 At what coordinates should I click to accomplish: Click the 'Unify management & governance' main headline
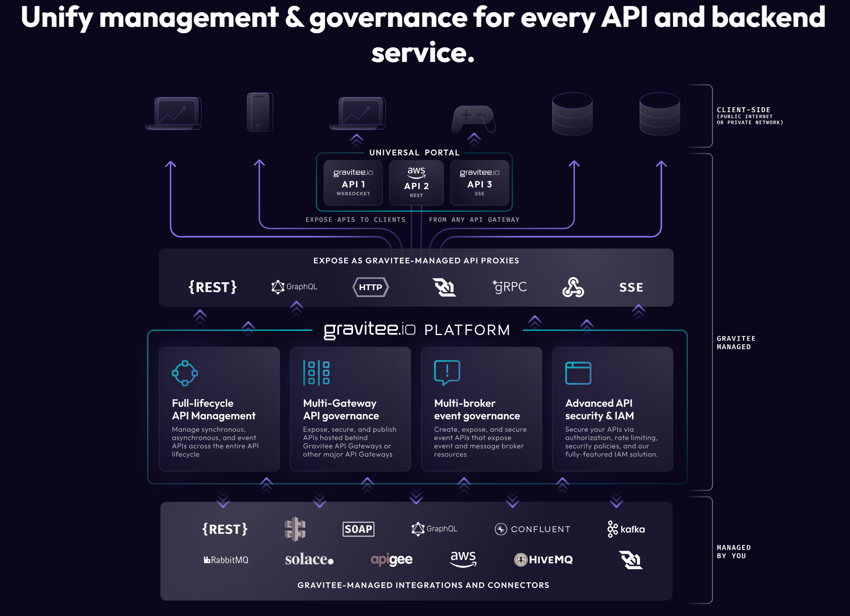pos(423,34)
